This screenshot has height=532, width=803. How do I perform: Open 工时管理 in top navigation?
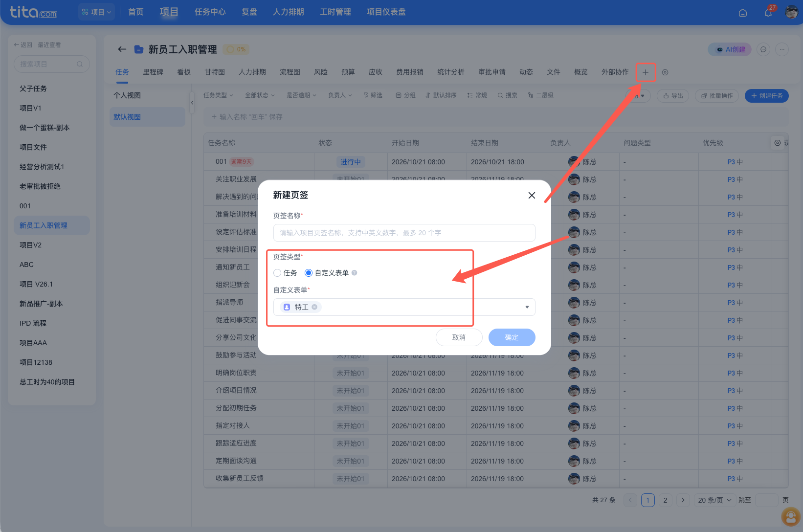335,12
